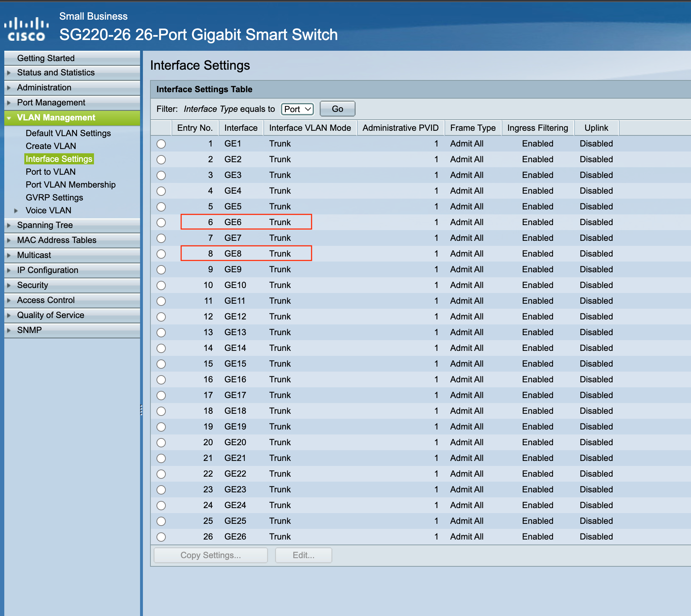Select radio button for GE20 row

(161, 443)
